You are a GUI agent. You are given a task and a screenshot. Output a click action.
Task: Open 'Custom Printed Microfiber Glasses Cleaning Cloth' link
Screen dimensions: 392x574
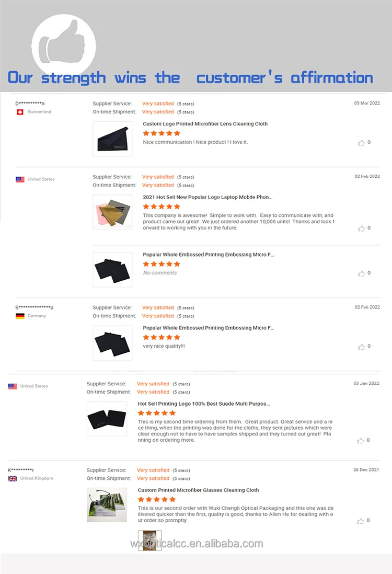199,490
